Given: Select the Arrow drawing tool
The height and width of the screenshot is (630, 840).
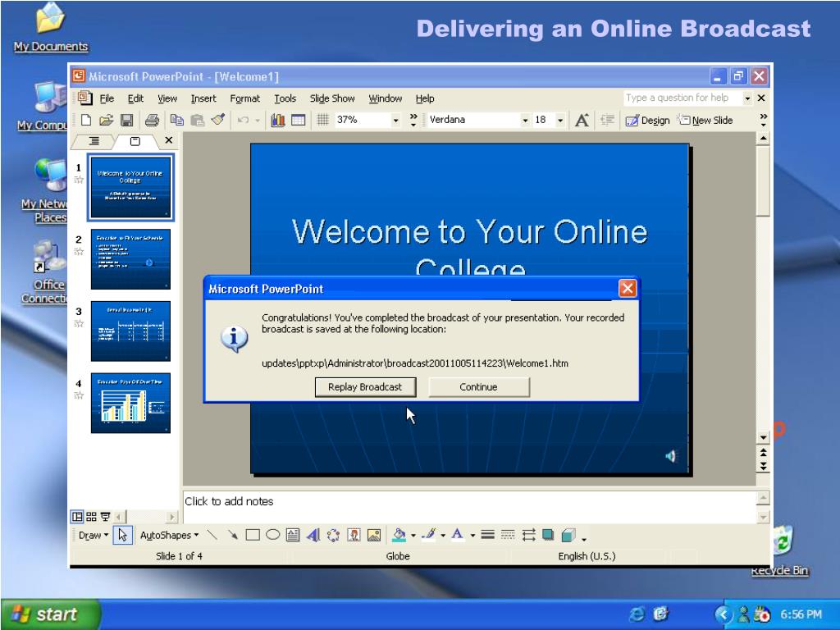Looking at the screenshot, I should click(232, 535).
